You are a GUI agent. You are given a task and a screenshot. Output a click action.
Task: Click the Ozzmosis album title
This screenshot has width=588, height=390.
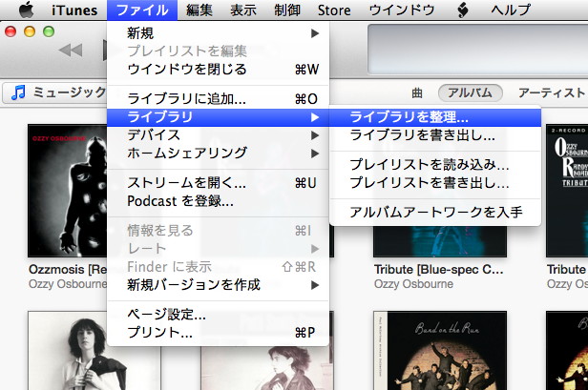click(68, 269)
